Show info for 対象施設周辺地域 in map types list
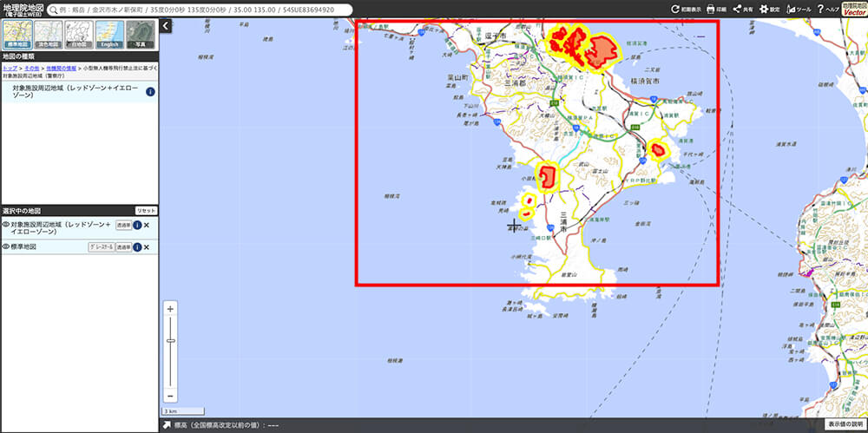The image size is (868, 433). (151, 92)
